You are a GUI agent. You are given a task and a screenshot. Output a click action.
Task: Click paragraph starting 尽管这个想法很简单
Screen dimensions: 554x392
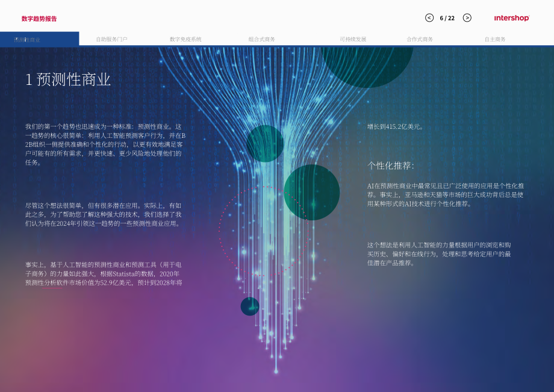point(104,214)
